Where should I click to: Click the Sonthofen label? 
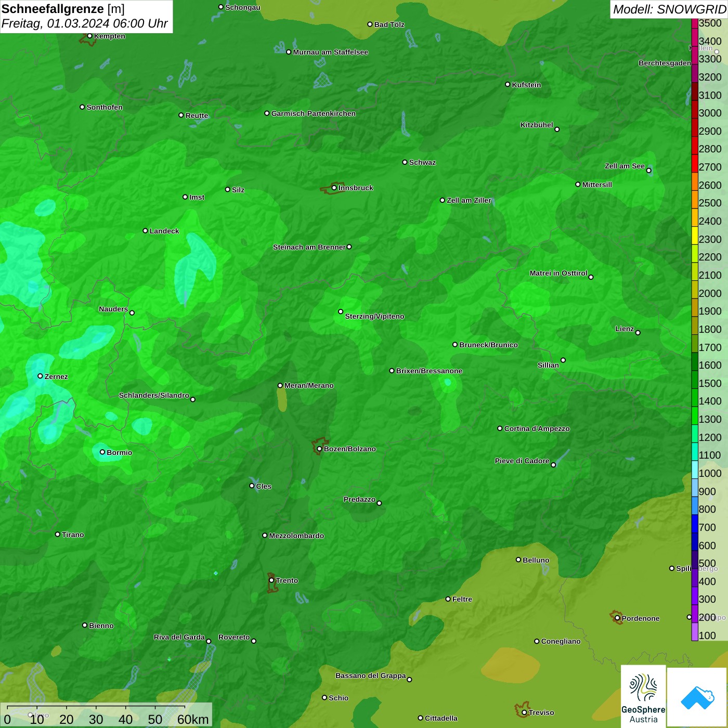(x=105, y=107)
